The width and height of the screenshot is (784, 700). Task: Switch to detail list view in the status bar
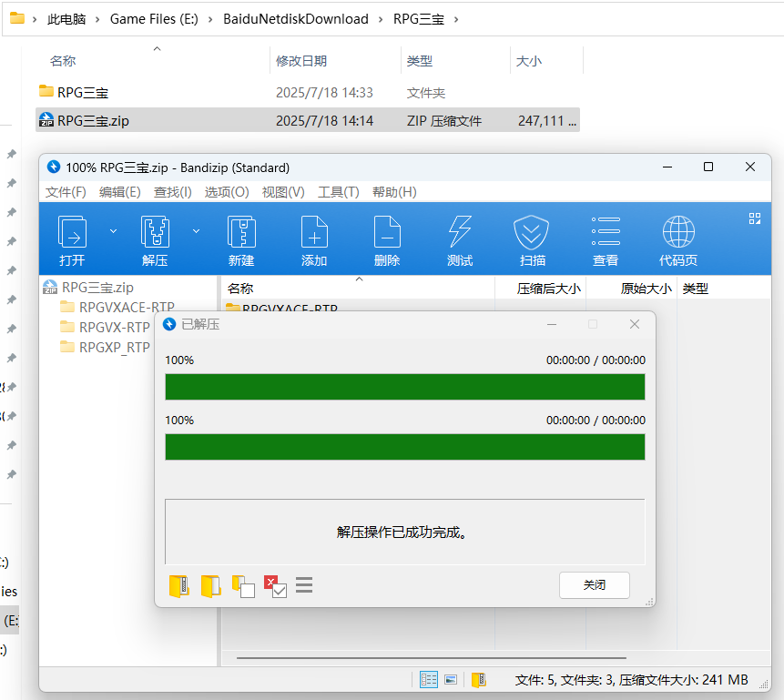[429, 679]
